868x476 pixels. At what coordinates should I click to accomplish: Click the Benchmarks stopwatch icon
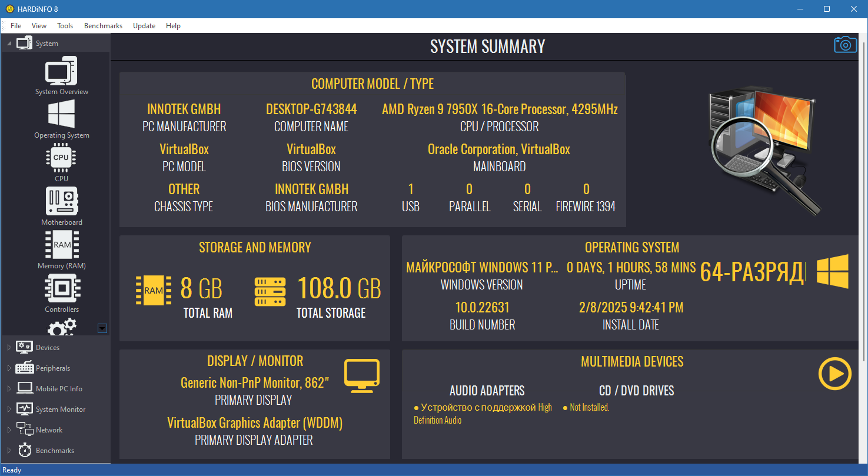pyautogui.click(x=24, y=450)
